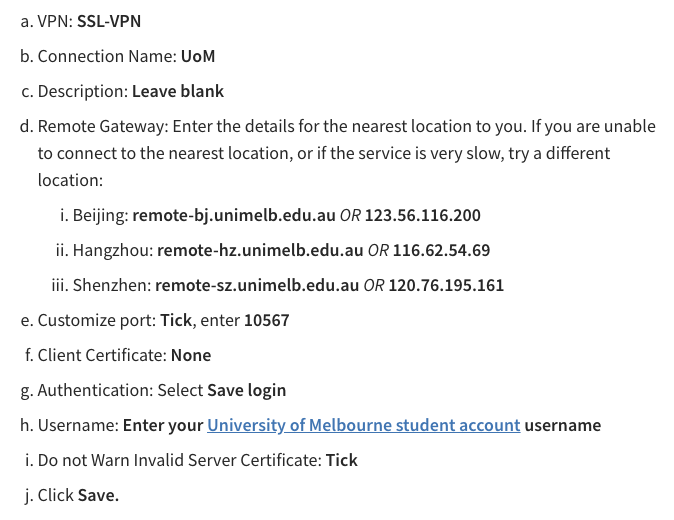Click the remote-bj.unimelb.edu.au hostname
Image resolution: width=674 pixels, height=520 pixels.
pos(234,215)
